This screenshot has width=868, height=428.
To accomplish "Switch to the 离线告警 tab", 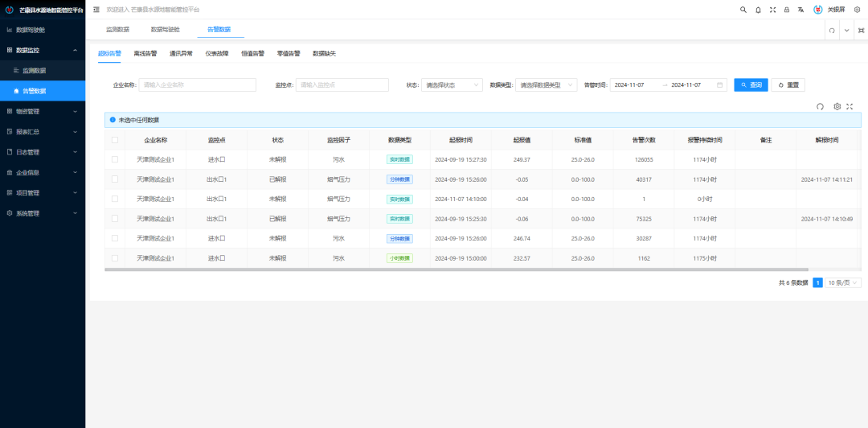I will coord(145,54).
